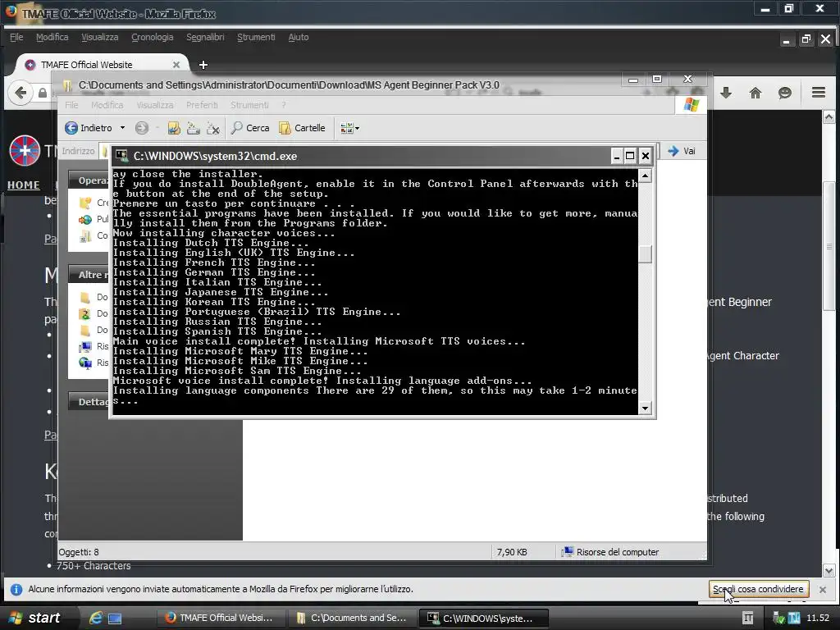The height and width of the screenshot is (630, 840).
Task: Click HOME link on TMAFE website
Action: pyautogui.click(x=24, y=185)
